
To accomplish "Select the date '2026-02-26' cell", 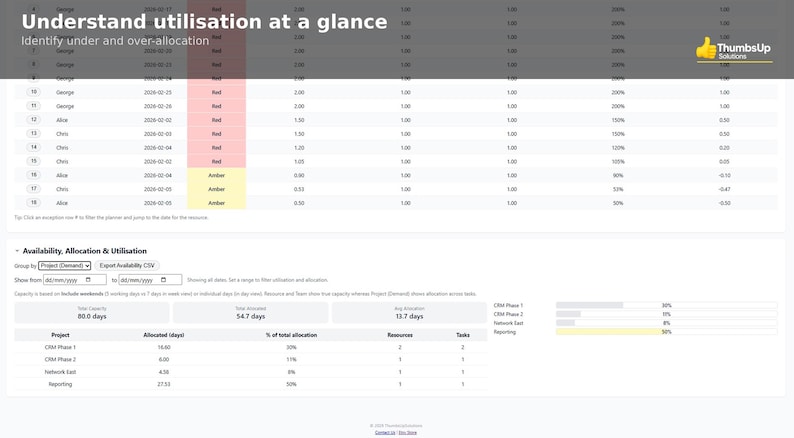I will click(x=158, y=106).
